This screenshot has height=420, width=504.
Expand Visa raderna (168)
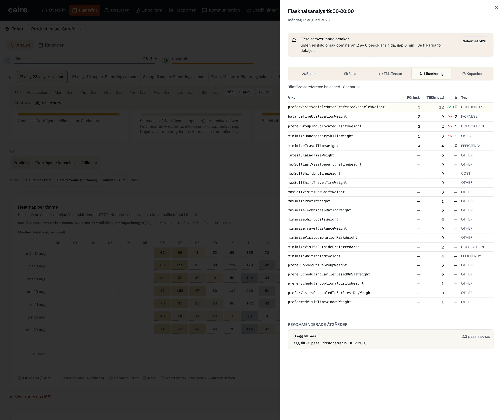pos(31,397)
